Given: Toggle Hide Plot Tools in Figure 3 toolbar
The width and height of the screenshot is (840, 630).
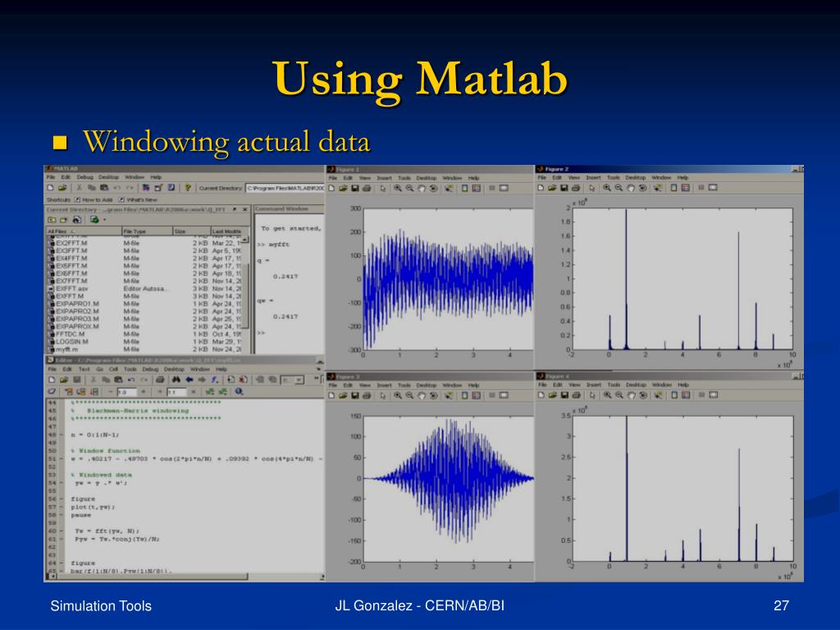Looking at the screenshot, I should (x=491, y=395).
